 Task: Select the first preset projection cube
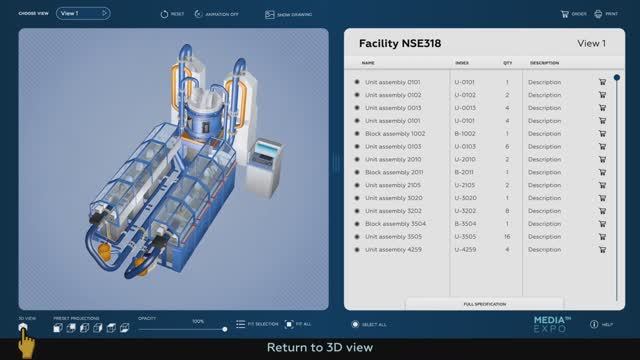tap(58, 328)
